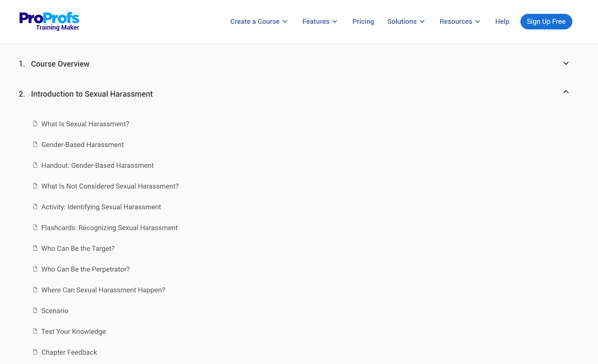
Task: Click the Who Can Be the Target link
Action: coord(78,248)
